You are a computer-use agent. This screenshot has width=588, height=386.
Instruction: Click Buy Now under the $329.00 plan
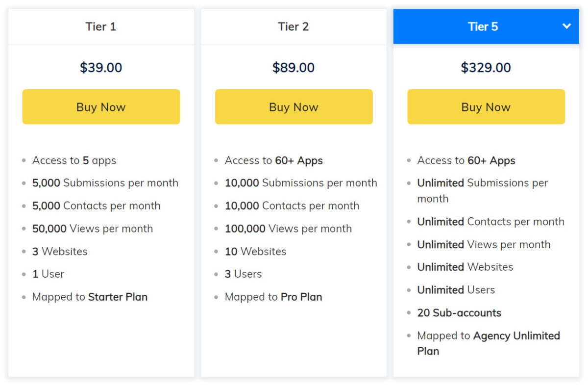point(486,106)
